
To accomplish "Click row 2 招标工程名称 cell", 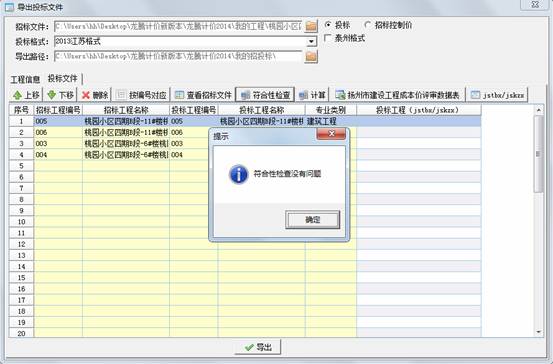I will (126, 133).
